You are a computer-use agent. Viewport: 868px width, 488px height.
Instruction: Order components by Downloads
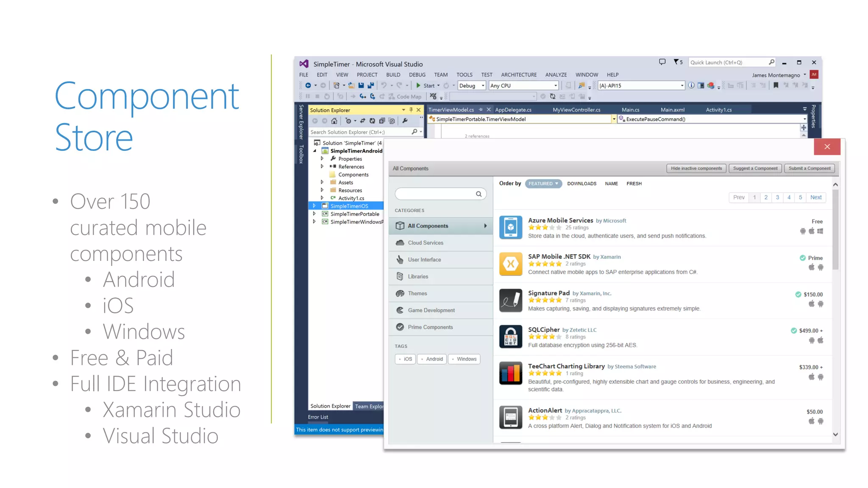(581, 184)
